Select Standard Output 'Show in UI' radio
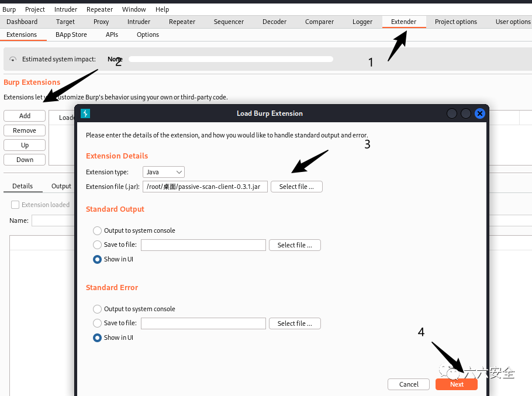 98,259
